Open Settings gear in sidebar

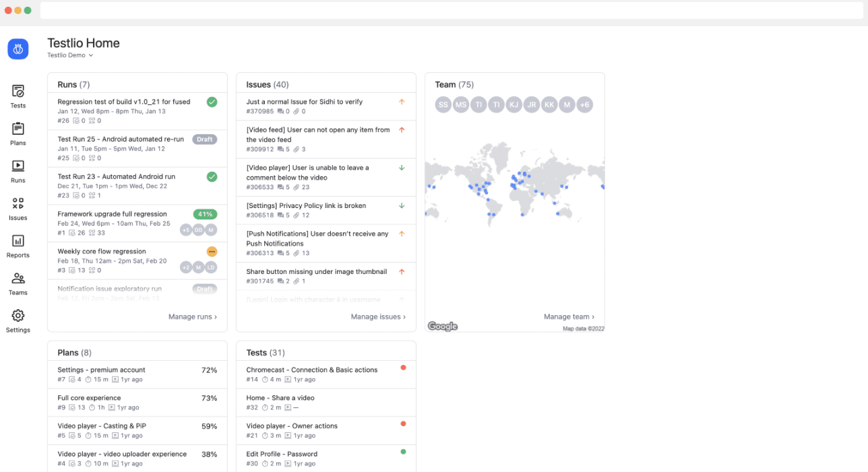tap(18, 321)
